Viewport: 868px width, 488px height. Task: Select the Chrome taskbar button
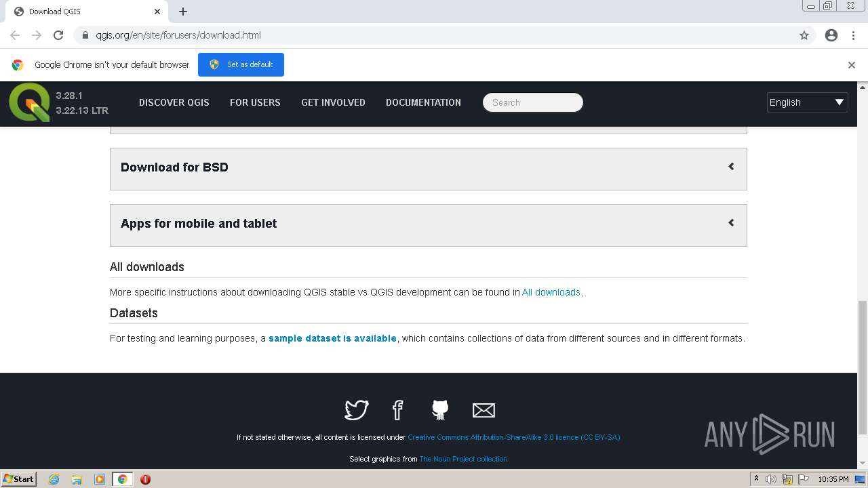[x=123, y=479]
